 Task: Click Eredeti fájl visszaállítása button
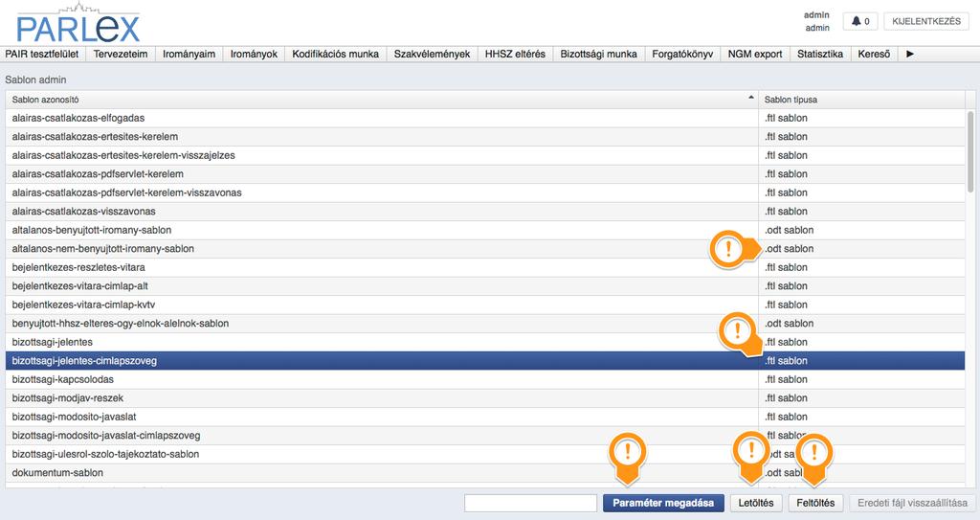[912, 503]
